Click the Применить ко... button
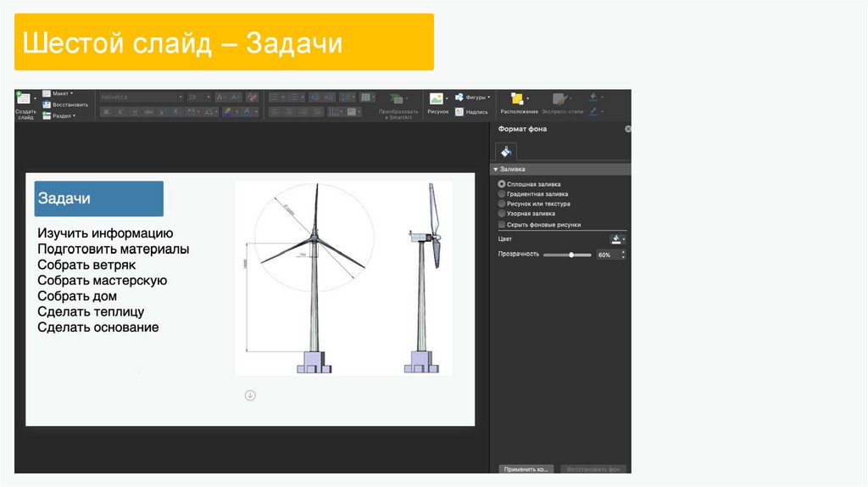 [526, 468]
